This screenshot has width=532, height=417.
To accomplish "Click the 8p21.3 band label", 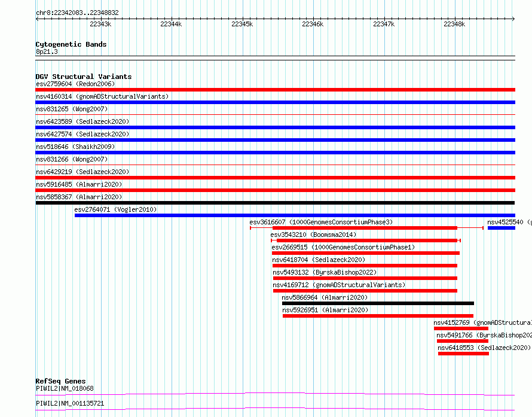I will (47, 51).
